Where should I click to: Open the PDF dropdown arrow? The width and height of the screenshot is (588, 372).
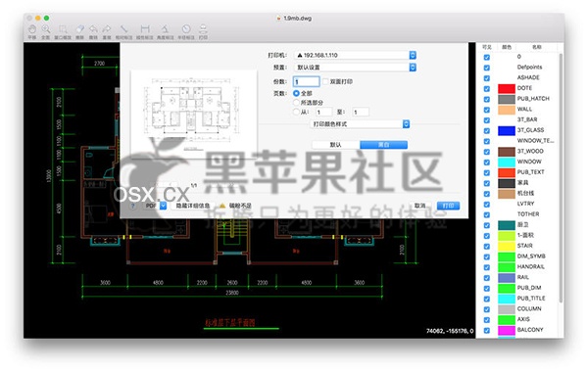click(x=163, y=206)
